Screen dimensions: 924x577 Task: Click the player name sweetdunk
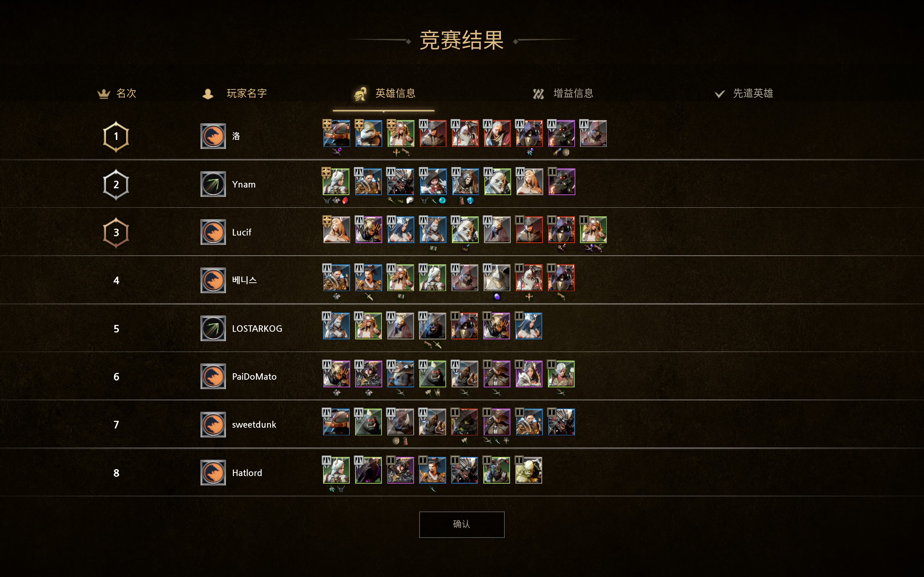(x=254, y=425)
